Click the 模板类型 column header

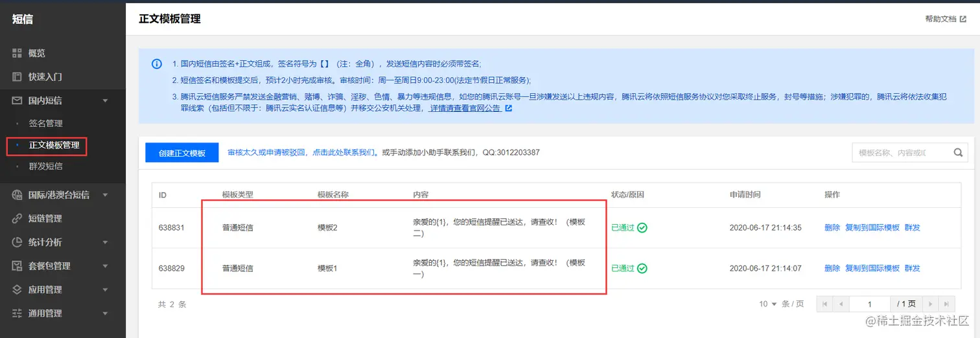[237, 195]
